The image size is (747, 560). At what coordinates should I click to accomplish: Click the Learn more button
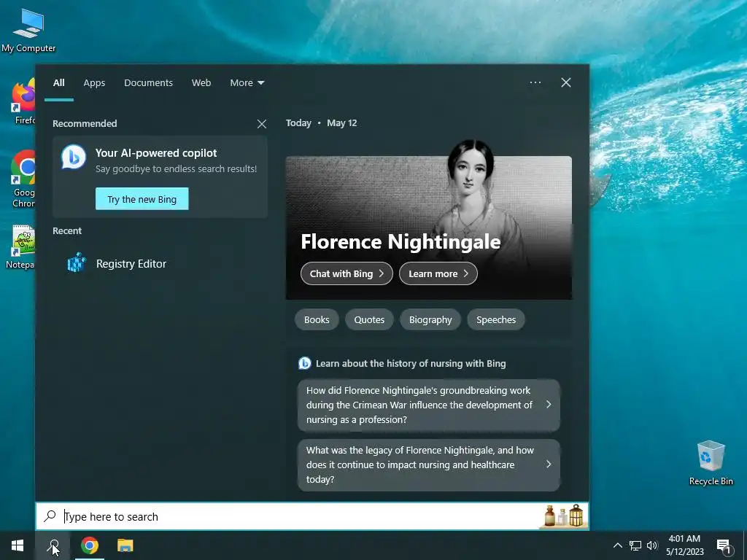pyautogui.click(x=438, y=273)
